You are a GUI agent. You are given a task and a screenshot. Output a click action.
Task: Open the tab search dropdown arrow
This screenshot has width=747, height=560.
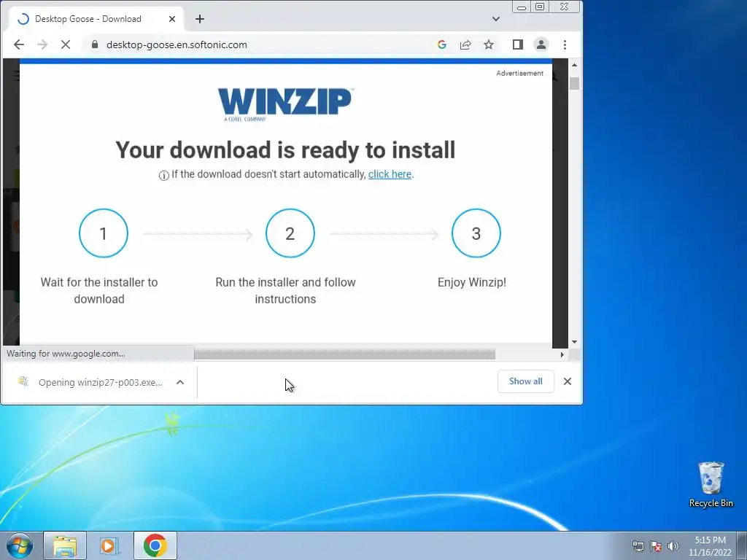496,19
